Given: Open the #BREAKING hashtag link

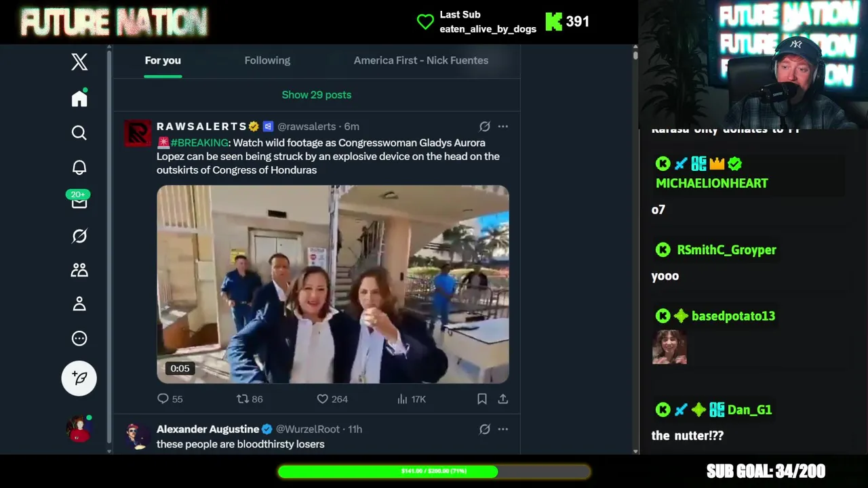Looking at the screenshot, I should click(199, 142).
